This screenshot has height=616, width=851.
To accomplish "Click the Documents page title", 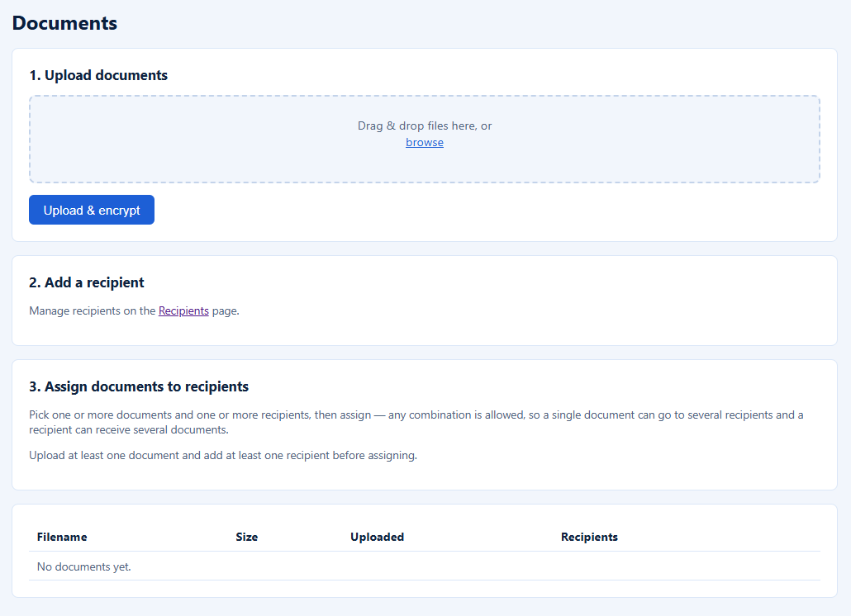I will click(x=64, y=23).
